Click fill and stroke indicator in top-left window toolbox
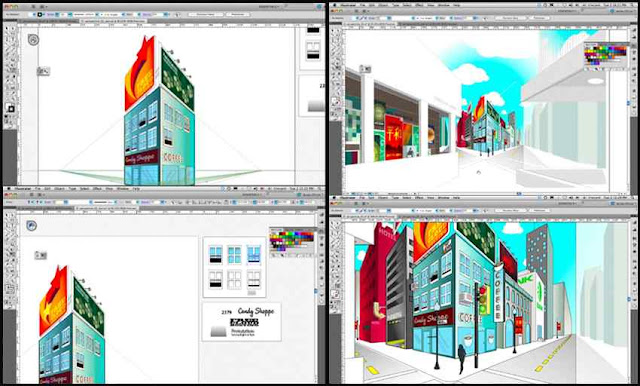This screenshot has width=640, height=386. (x=11, y=109)
